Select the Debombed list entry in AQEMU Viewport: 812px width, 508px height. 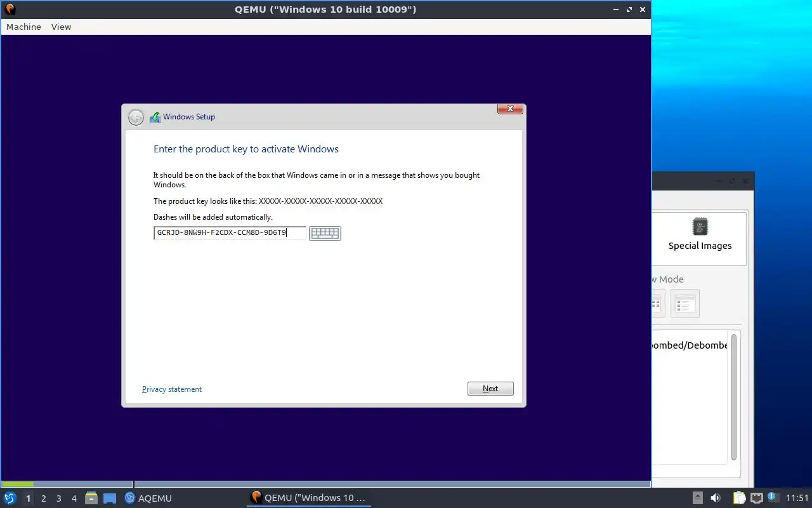coord(690,345)
